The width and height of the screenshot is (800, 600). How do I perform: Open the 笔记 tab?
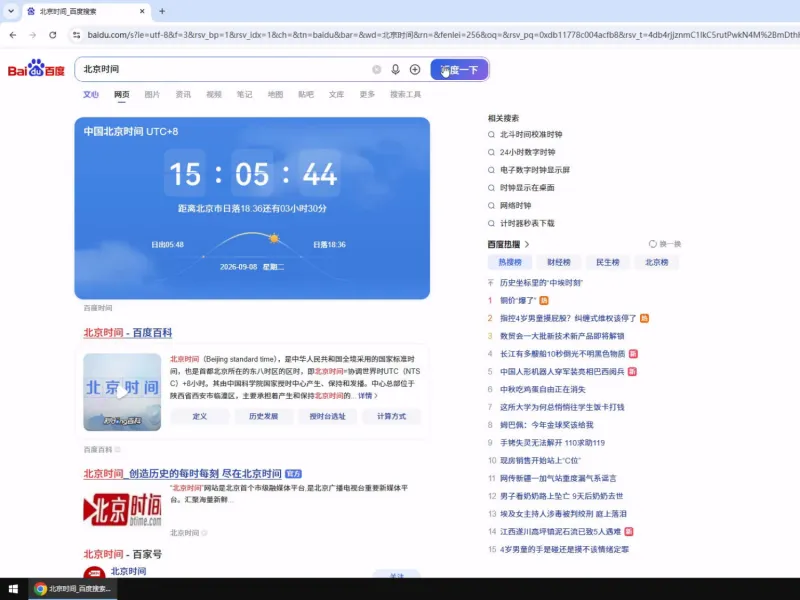tap(244, 94)
